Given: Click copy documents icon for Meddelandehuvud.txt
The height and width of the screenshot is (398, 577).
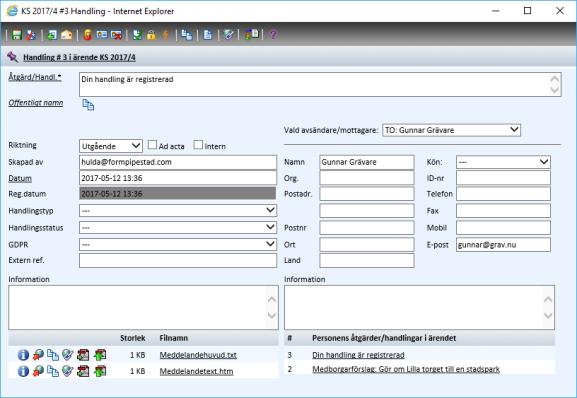Looking at the screenshot, I should [53, 355].
